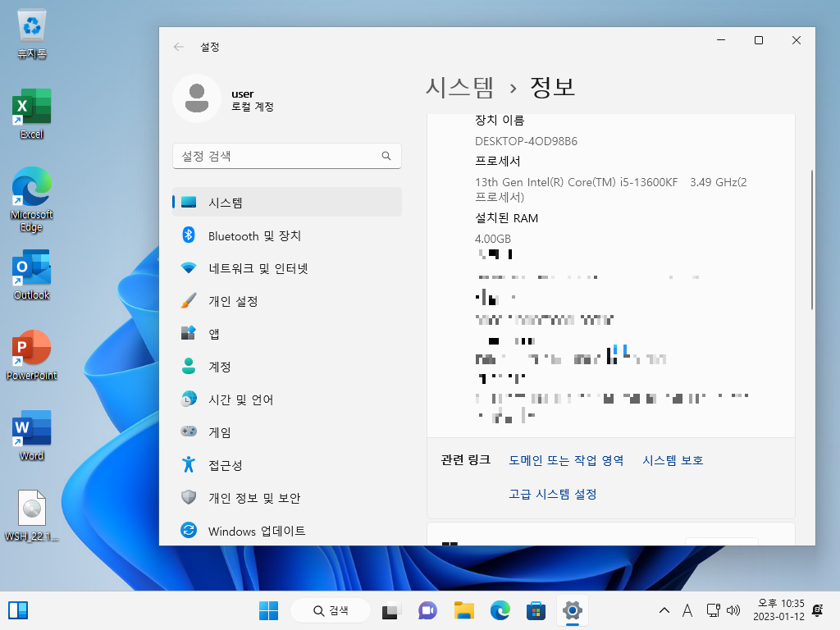Image resolution: width=840 pixels, height=630 pixels.
Task: Click the System breadcrumb in header
Action: pyautogui.click(x=459, y=87)
